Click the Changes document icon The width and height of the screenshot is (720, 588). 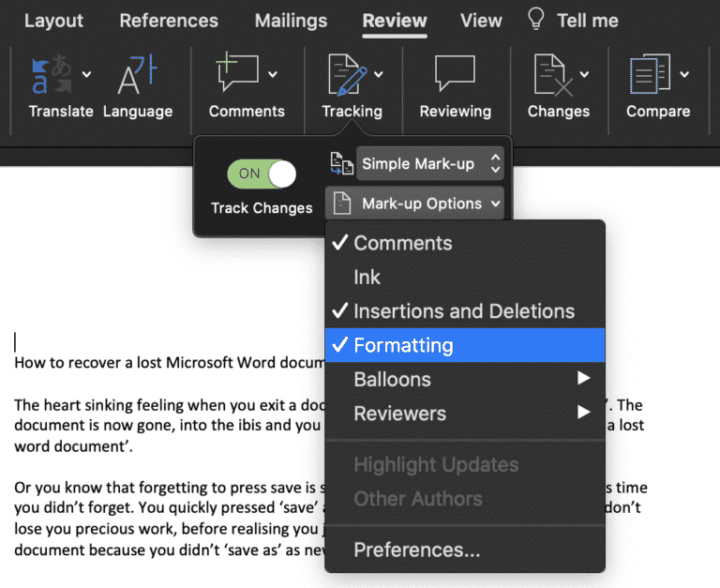(551, 75)
